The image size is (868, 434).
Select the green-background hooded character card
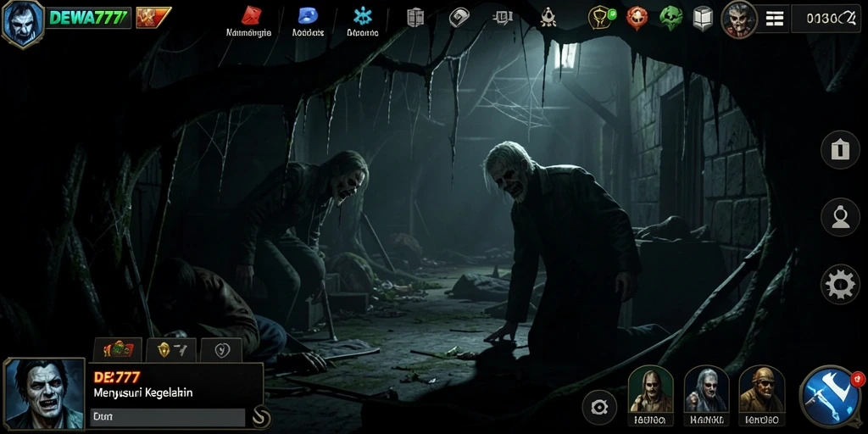[650, 395]
